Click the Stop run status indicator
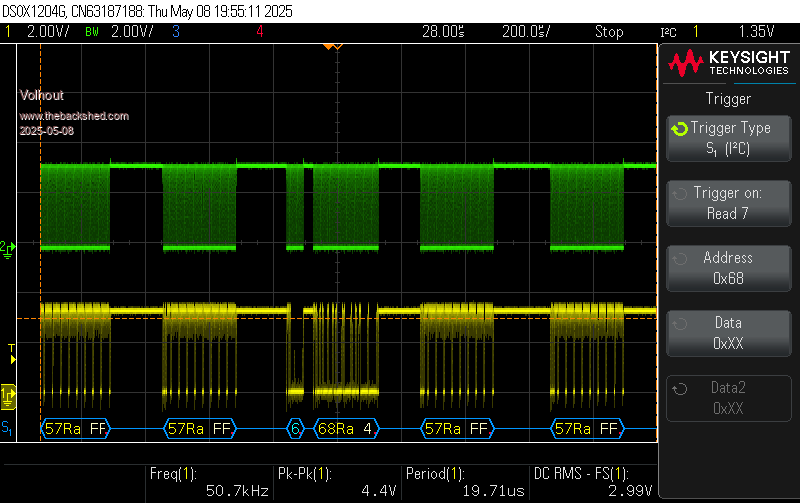Screen dimensions: 800x503 click(608, 32)
